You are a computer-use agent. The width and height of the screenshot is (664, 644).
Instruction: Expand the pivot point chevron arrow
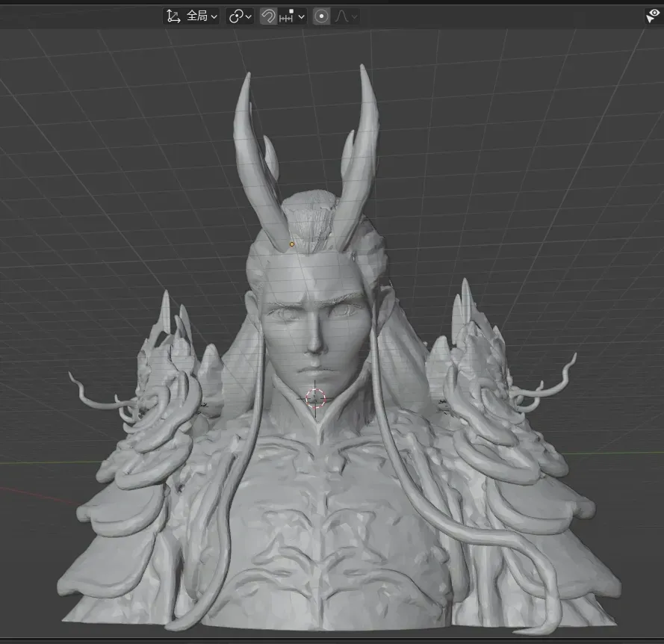249,16
